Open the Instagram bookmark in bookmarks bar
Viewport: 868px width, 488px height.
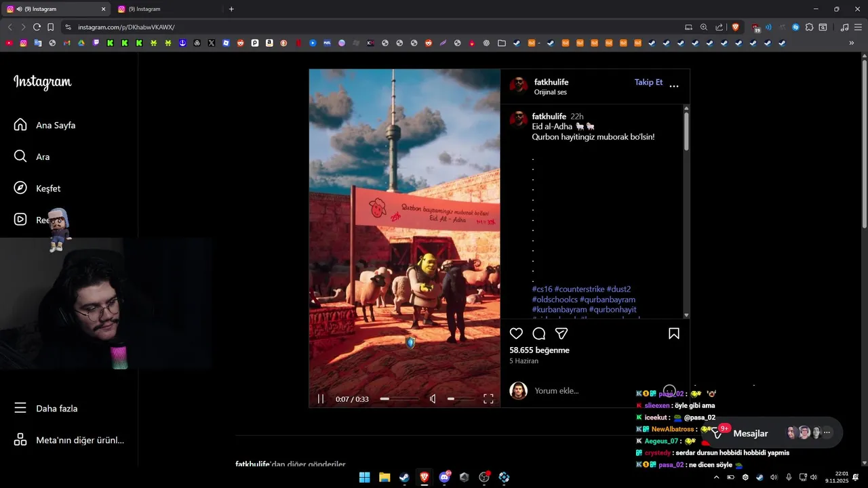[x=23, y=43]
